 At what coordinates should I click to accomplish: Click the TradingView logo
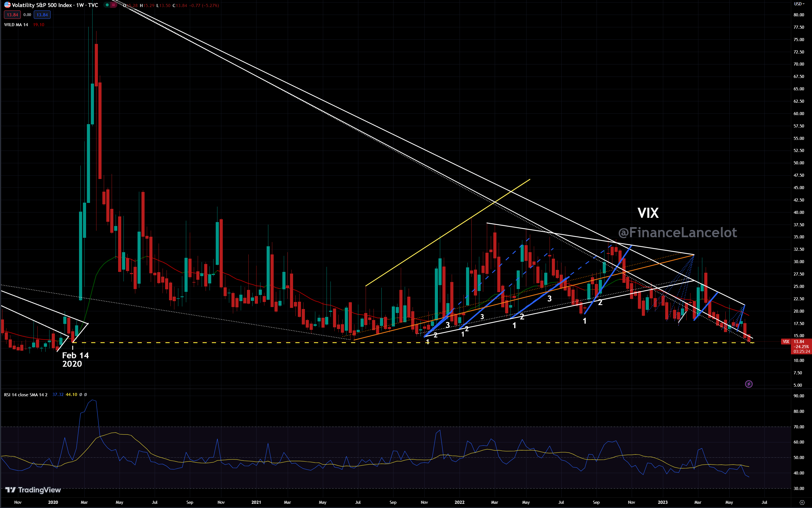pyautogui.click(x=33, y=490)
